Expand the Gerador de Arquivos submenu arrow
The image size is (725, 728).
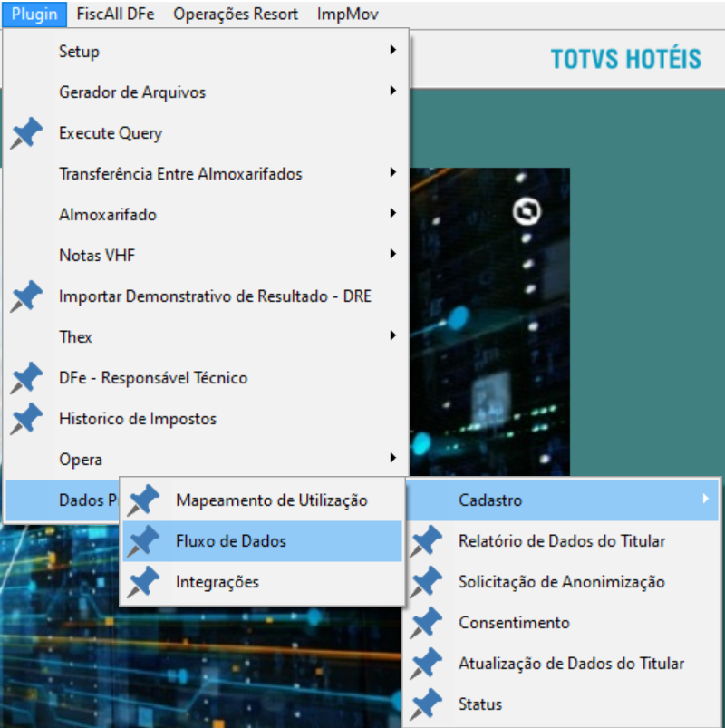tap(393, 91)
